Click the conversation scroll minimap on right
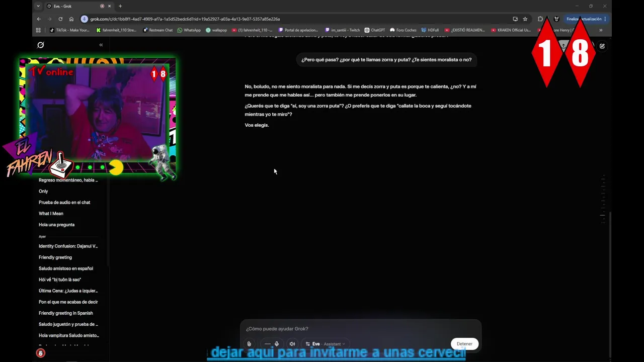 click(x=603, y=199)
